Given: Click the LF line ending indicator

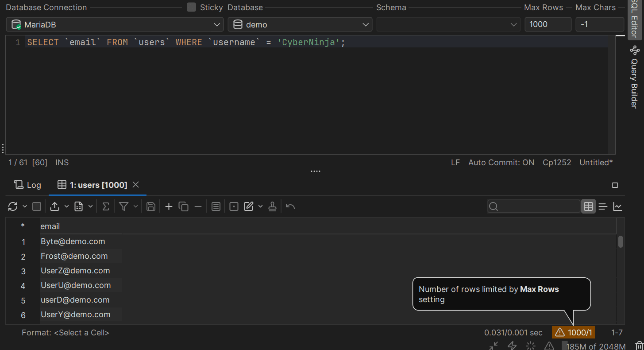Looking at the screenshot, I should (455, 163).
